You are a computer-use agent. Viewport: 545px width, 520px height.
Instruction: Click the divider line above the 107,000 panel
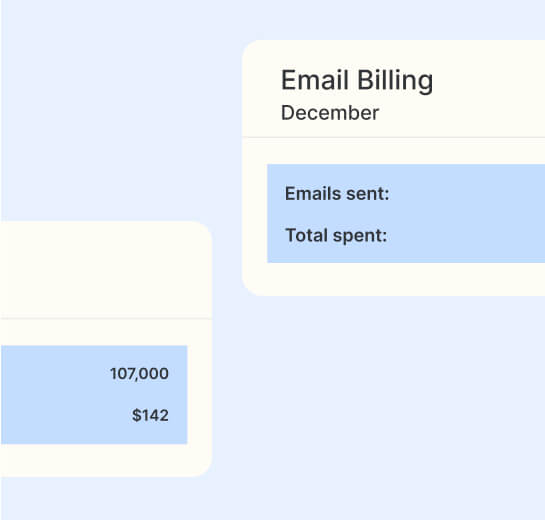(106, 318)
